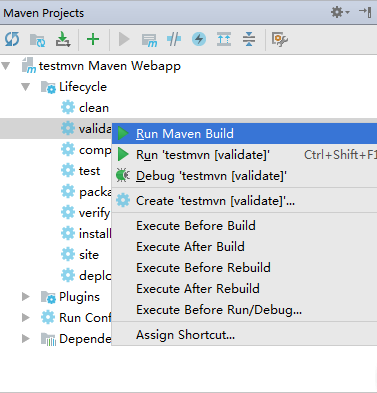The image size is (377, 393).
Task: Open Maven settings wrench icon
Action: [280, 39]
